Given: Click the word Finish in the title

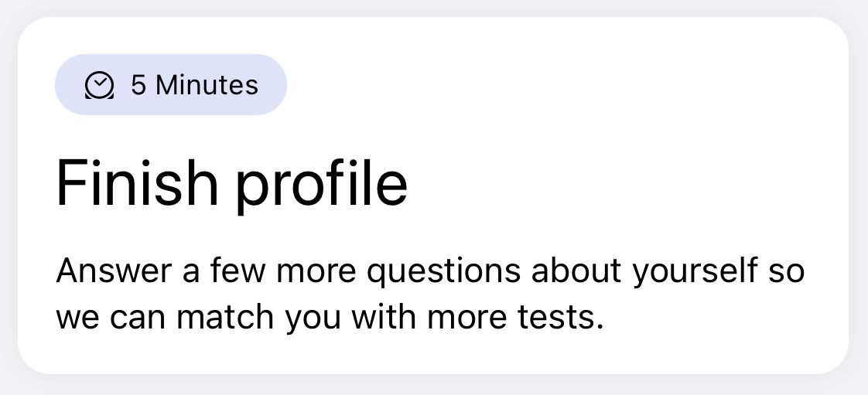Looking at the screenshot, I should pyautogui.click(x=137, y=182).
